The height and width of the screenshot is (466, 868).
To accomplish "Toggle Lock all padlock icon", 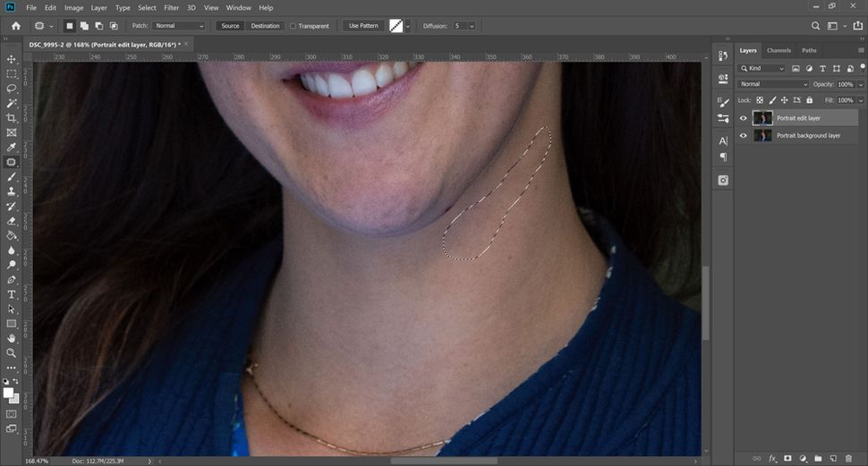I will (x=809, y=100).
